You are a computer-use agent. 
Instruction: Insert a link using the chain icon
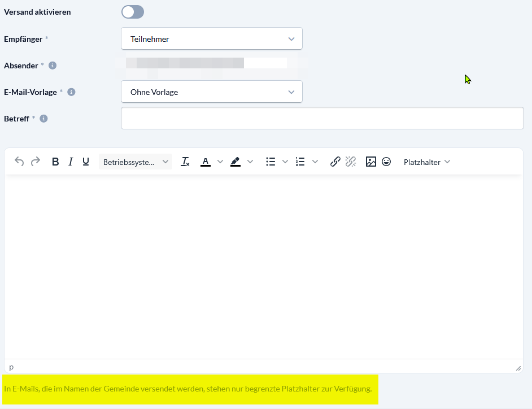point(335,162)
